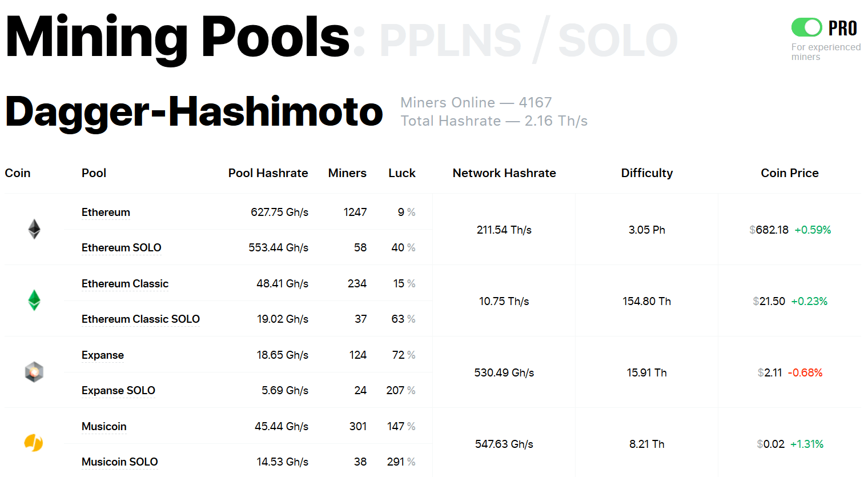
Task: Open the Ethereum SOLO pool
Action: click(121, 248)
